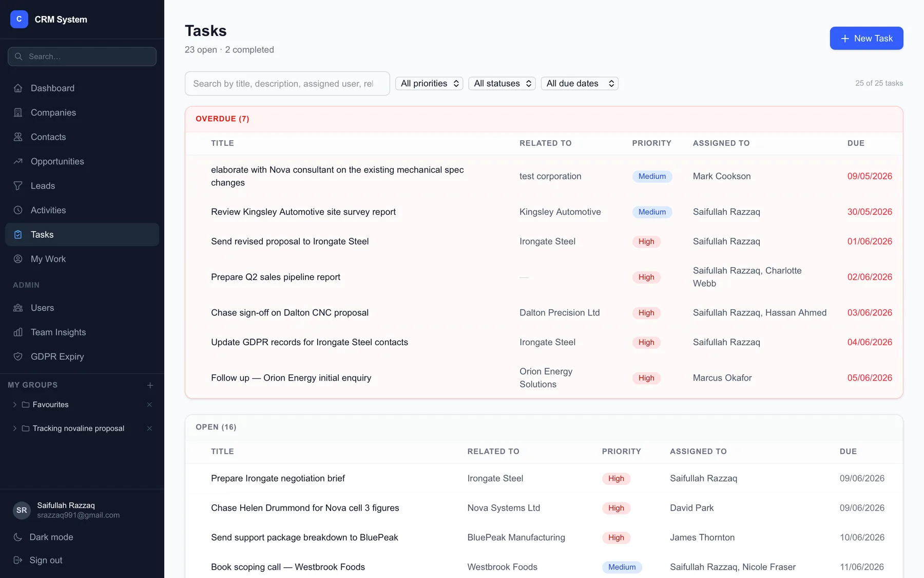Remove the Favourites group

coord(149,405)
